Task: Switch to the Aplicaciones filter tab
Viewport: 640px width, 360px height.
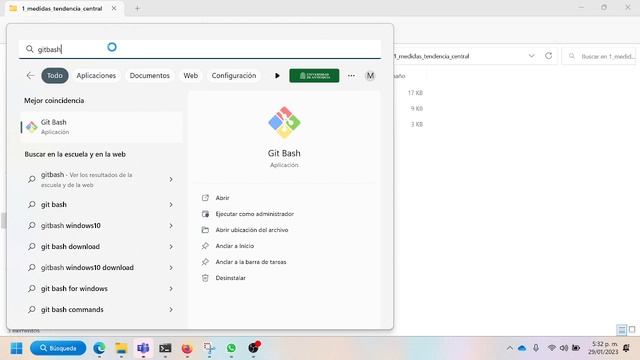Action: 96,76
